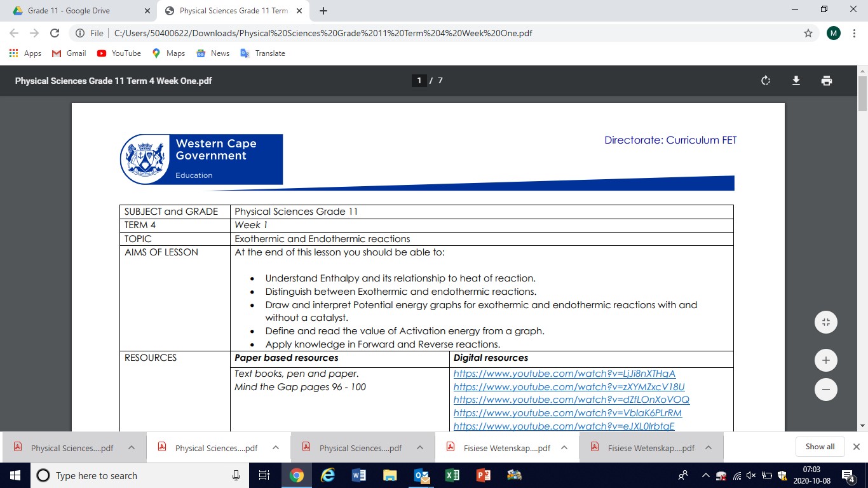Screen dimensions: 868x488
Task: Open Chrome from the taskbar
Action: point(297,475)
